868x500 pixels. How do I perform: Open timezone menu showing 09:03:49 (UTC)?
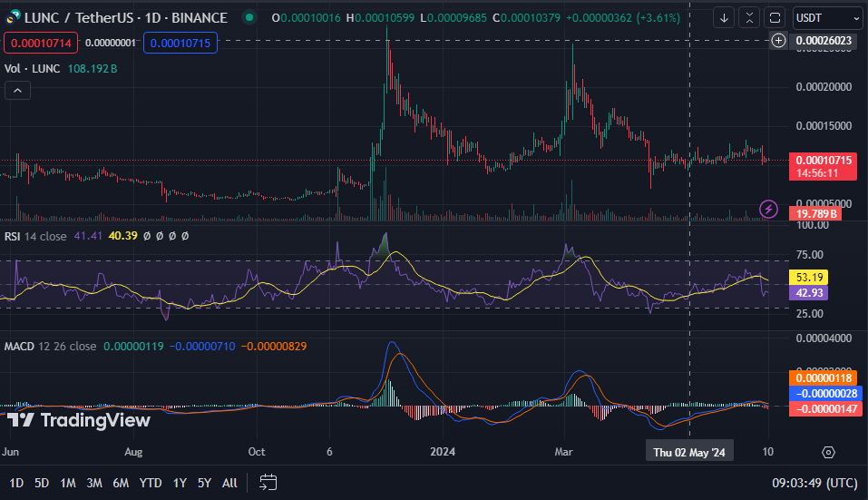[x=814, y=482]
